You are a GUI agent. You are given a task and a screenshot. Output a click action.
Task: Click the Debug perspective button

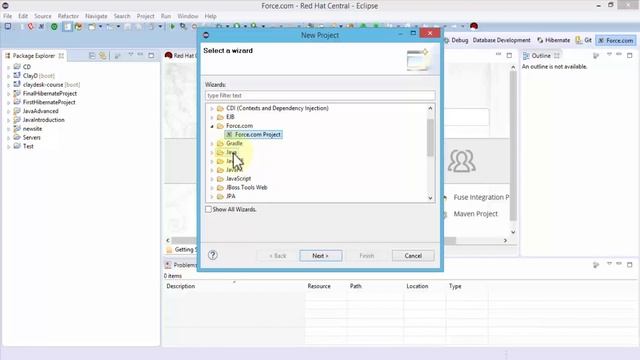coord(456,40)
